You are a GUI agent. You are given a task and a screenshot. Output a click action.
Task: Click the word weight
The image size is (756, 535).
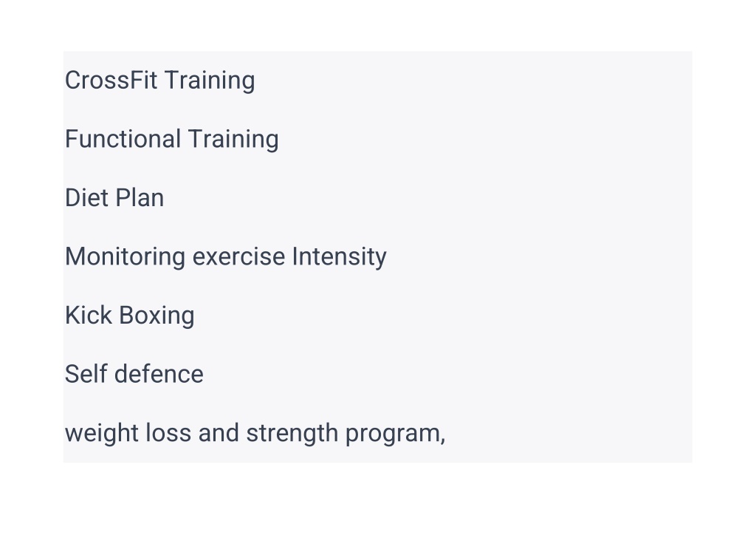(x=102, y=433)
